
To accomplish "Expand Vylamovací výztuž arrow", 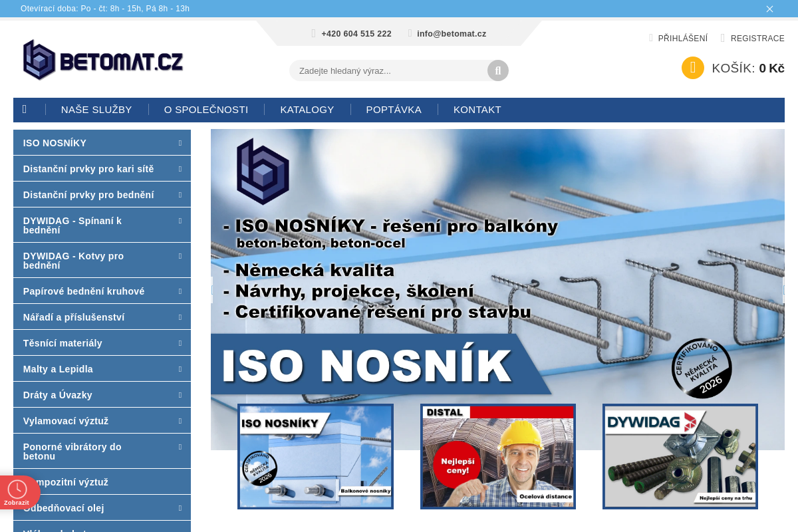I will [x=180, y=420].
